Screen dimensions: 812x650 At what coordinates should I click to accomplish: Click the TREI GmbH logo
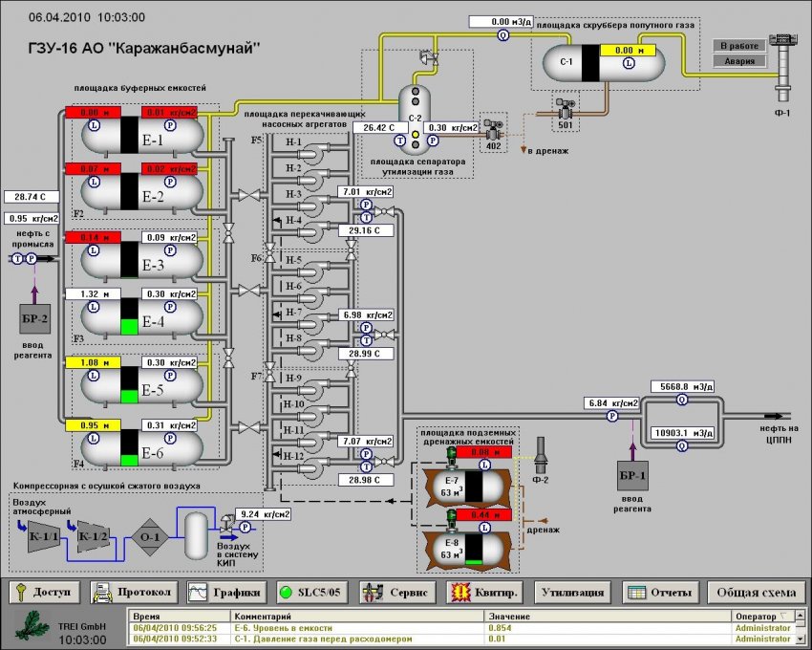tap(33, 624)
